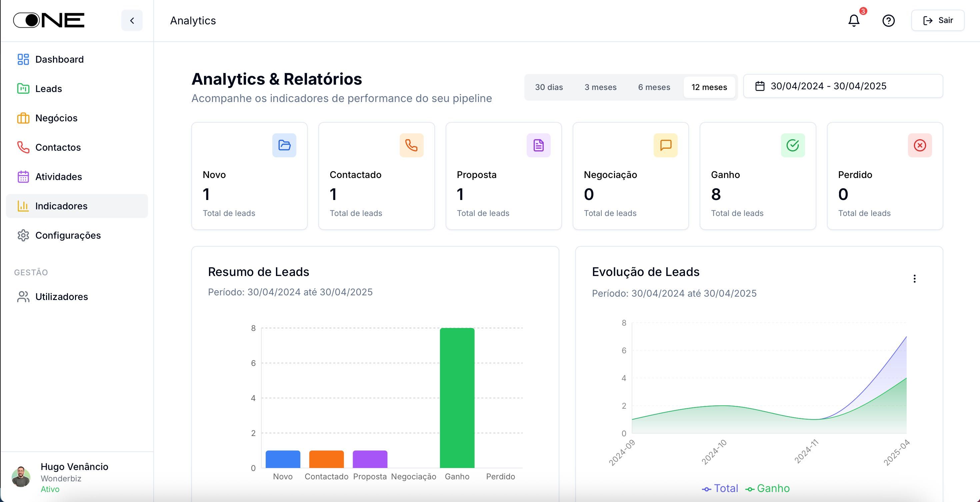Go to the Negócios menu item
The height and width of the screenshot is (502, 980).
coord(77,118)
